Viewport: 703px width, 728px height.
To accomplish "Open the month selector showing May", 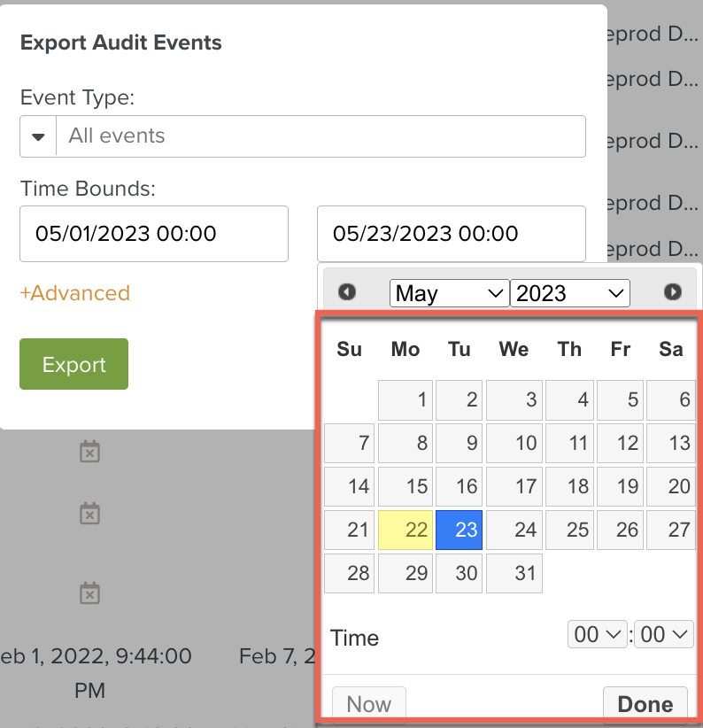I will click(x=449, y=293).
